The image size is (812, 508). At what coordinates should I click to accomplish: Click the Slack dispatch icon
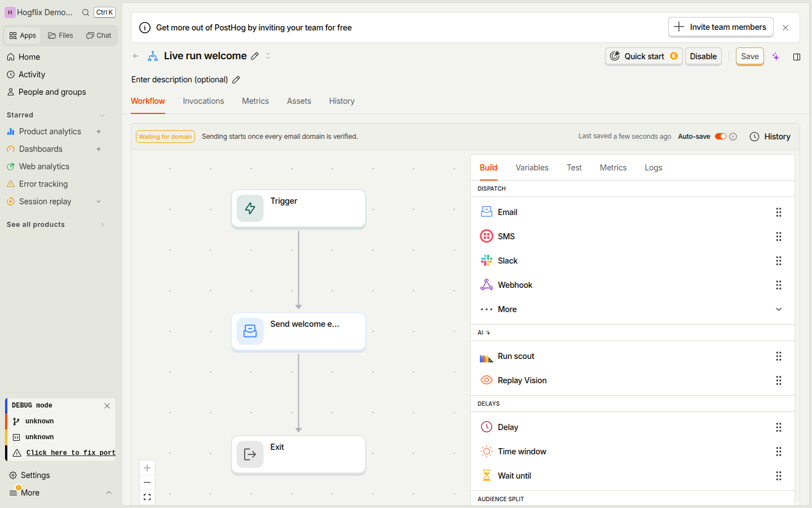(x=487, y=261)
